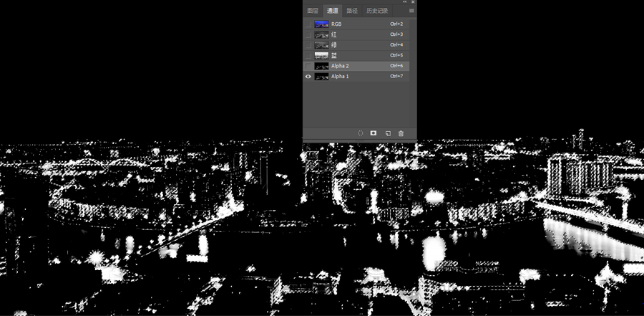This screenshot has width=644, height=316.
Task: Click the Alpha 1 channel thumbnail
Action: 321,77
